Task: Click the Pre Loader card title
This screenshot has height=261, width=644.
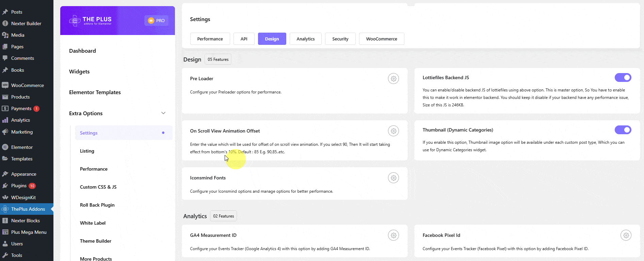Action: (x=202, y=79)
